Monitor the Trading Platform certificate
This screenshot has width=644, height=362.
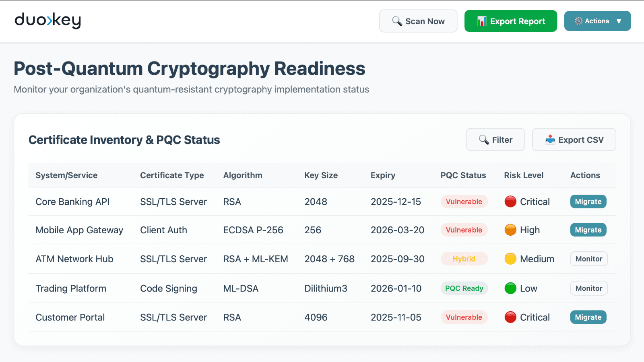click(588, 288)
